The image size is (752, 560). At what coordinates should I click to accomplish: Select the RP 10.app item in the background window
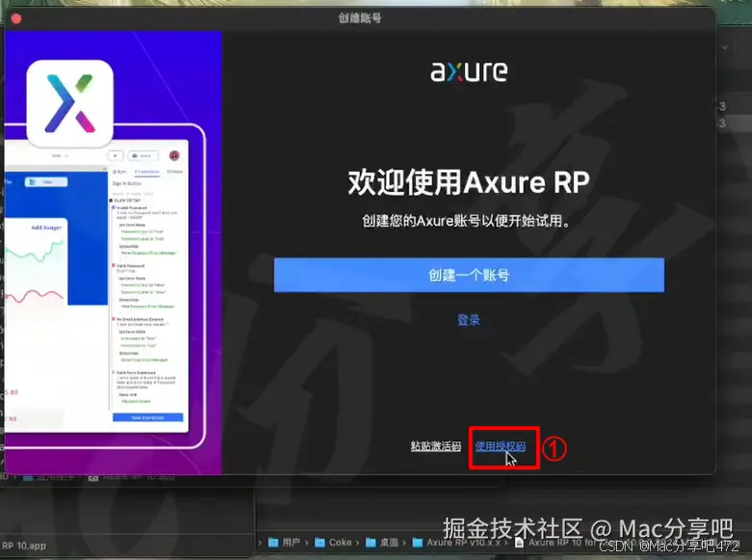pyautogui.click(x=24, y=546)
